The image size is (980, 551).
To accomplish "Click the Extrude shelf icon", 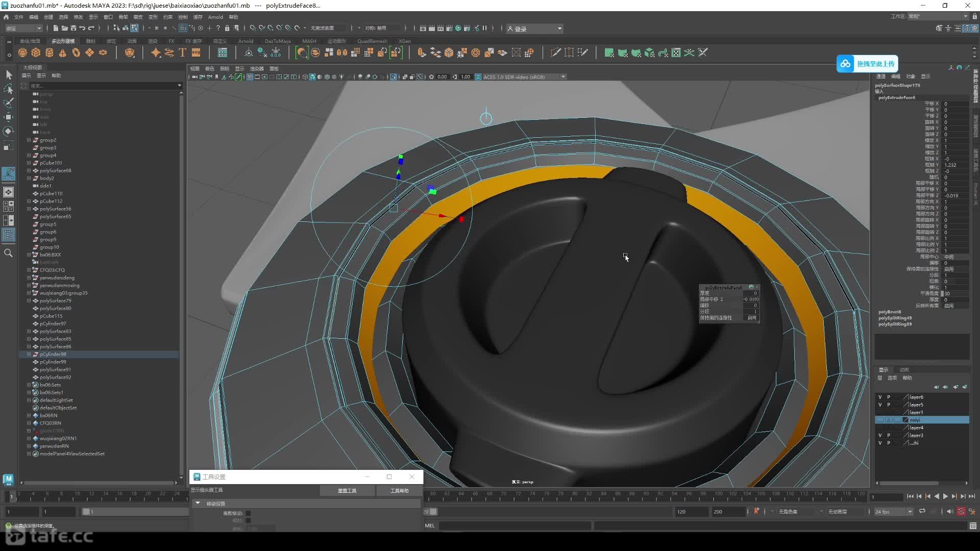I will tap(422, 53).
